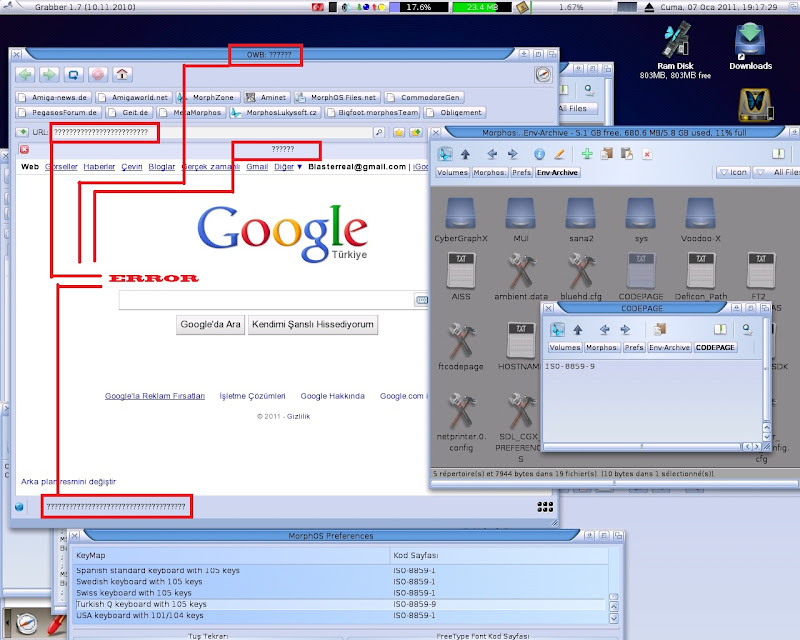Select Swedish keyboard with 105 keys row
800x640 pixels.
click(340, 582)
